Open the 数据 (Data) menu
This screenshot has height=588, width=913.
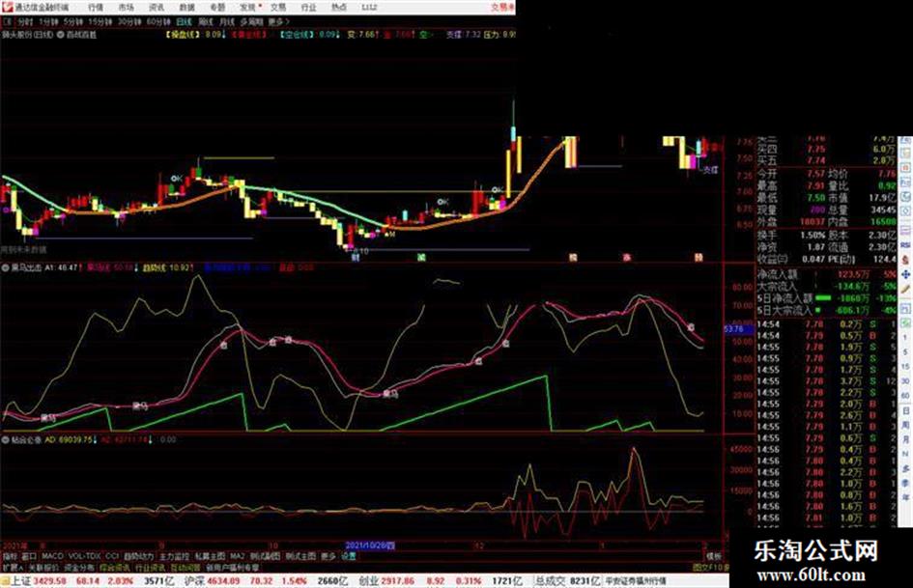point(186,8)
